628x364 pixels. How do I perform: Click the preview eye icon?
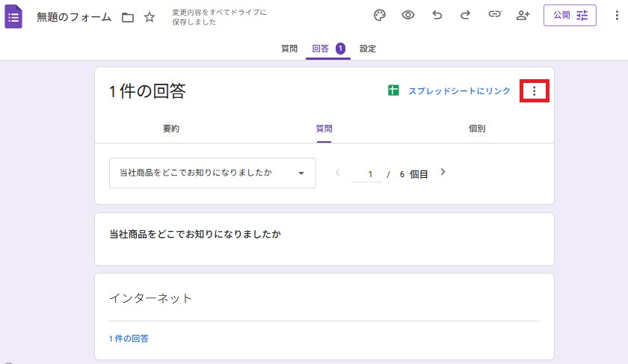408,15
